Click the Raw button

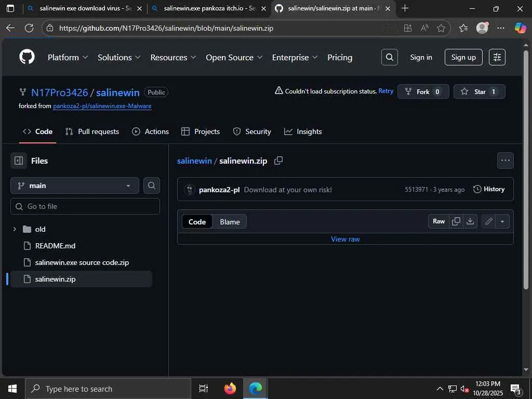pos(438,221)
